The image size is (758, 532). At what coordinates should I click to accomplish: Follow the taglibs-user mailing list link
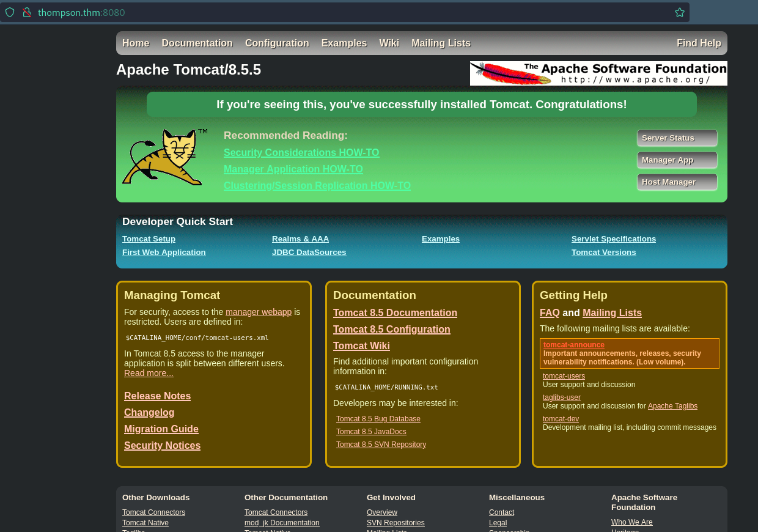[562, 397]
